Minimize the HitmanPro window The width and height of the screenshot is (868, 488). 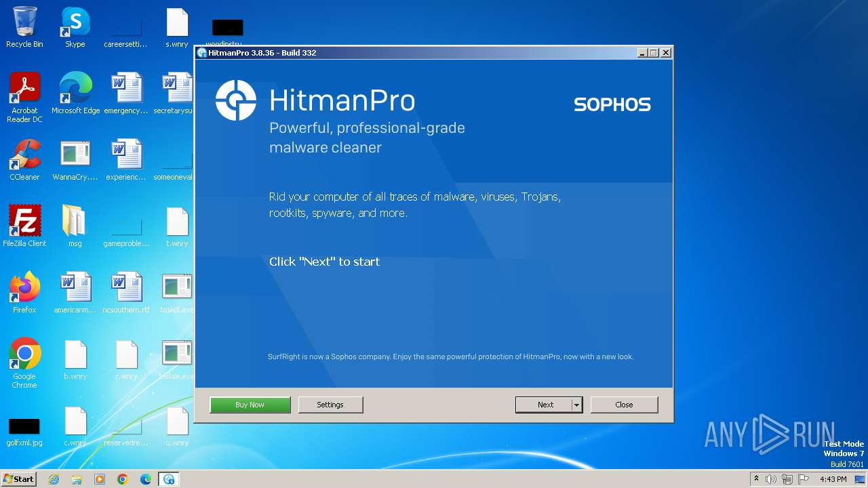[x=643, y=53]
